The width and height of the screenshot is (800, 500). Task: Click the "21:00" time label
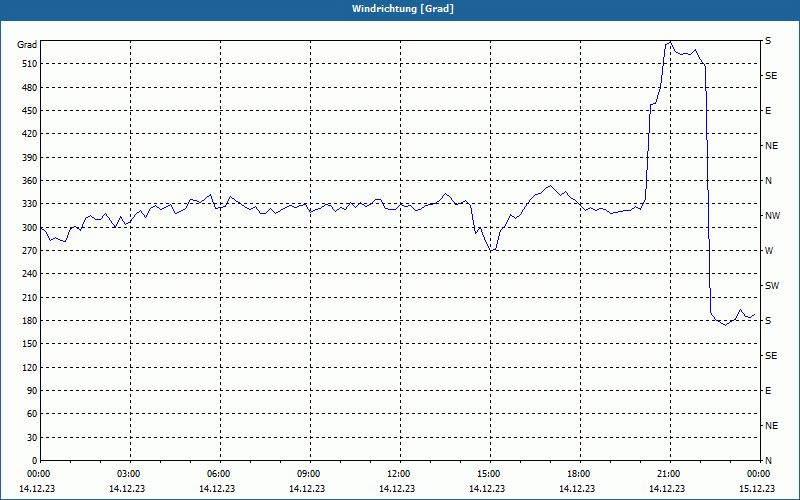[670, 474]
